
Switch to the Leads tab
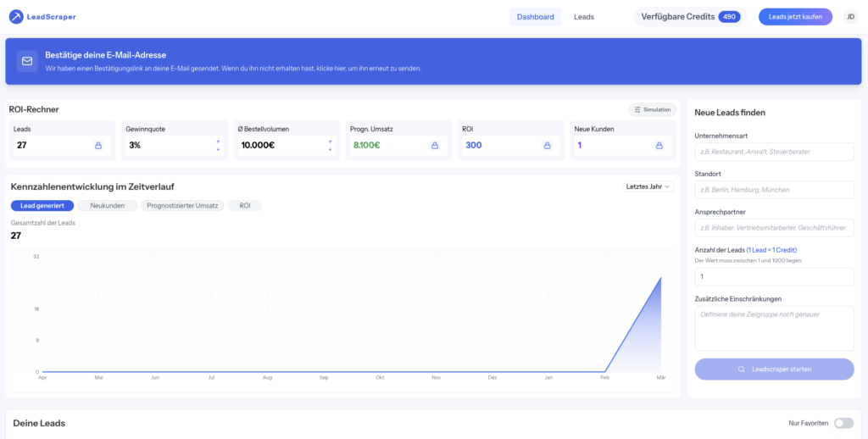[583, 16]
